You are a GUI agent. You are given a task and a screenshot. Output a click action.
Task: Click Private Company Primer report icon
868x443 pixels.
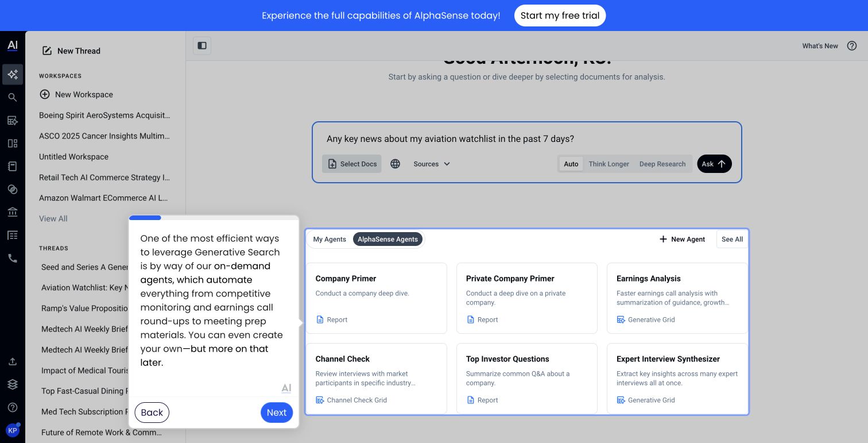point(470,319)
